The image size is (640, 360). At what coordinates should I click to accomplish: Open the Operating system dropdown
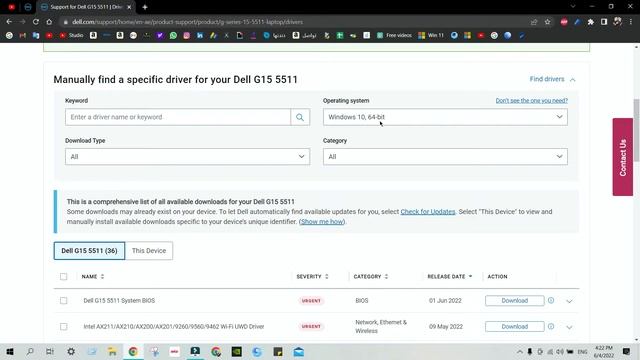pyautogui.click(x=445, y=117)
